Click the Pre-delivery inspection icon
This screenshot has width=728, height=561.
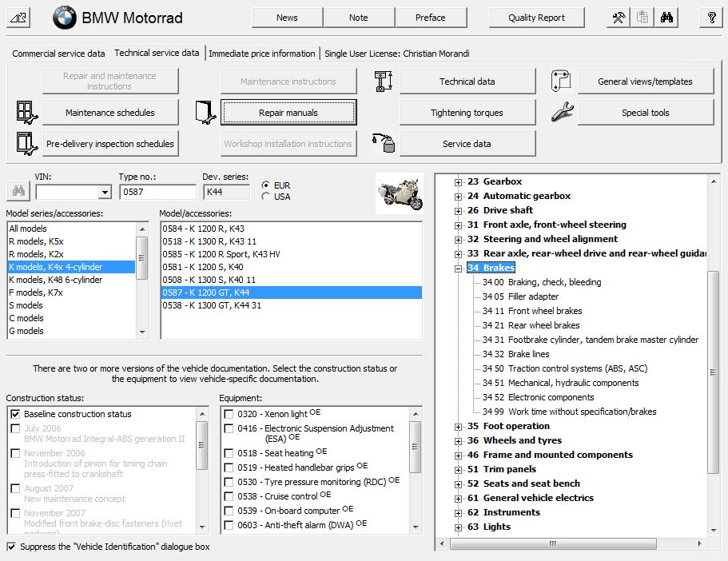click(x=27, y=144)
